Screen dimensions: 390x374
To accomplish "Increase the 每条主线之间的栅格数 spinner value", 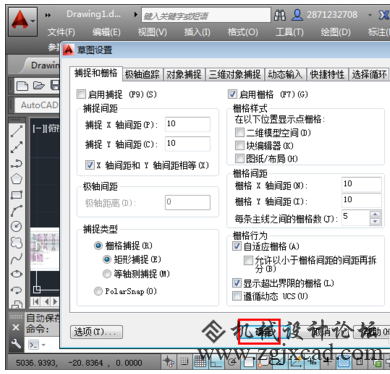I will click(x=375, y=214).
